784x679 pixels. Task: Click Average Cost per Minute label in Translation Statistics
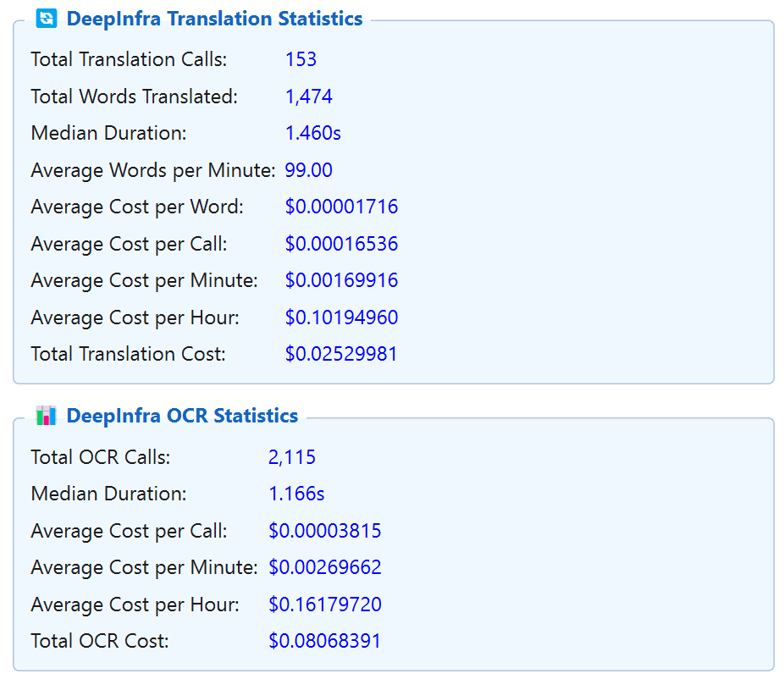145,280
